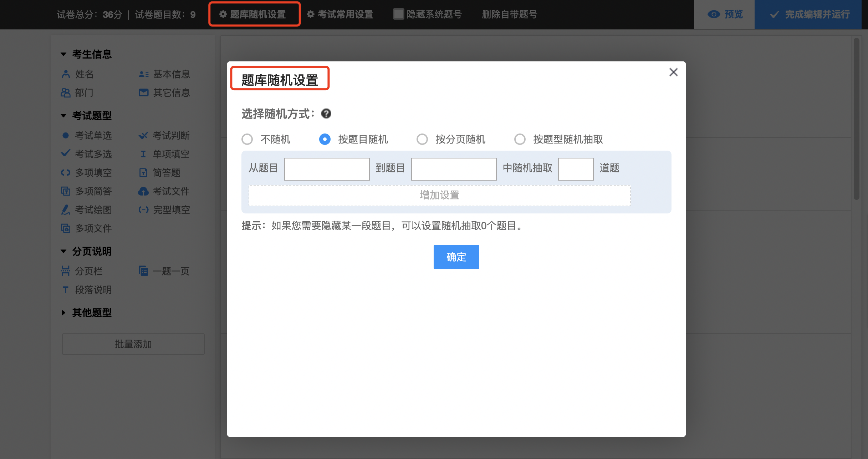Click the 基本信息 icon
Screen dimensions: 868x459
143,74
